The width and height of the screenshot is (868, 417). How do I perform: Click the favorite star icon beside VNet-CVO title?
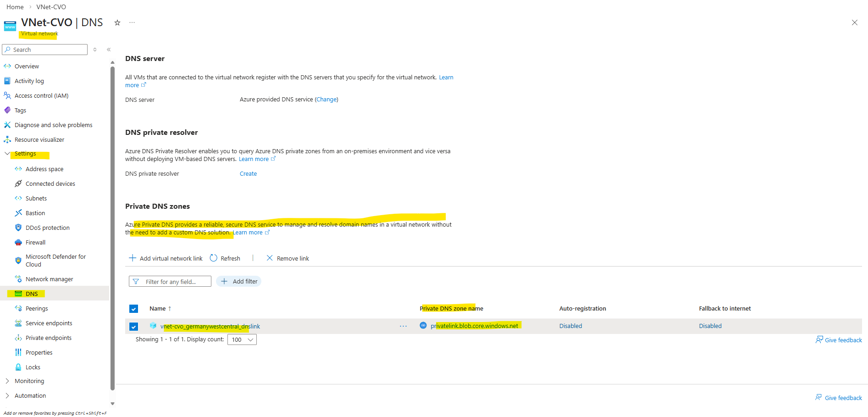(117, 22)
